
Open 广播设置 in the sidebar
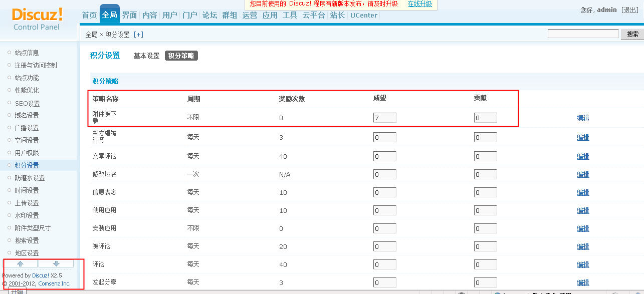click(27, 128)
